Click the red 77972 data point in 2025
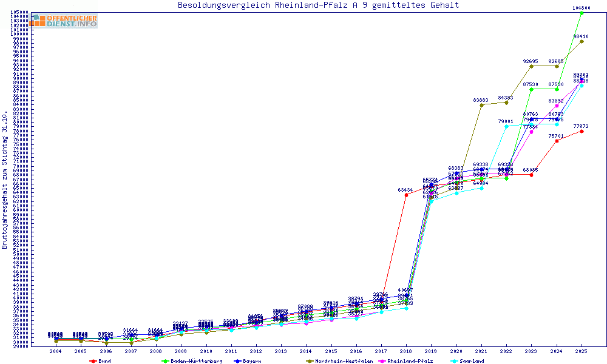Viewport: 607px width, 364px height. tap(582, 131)
